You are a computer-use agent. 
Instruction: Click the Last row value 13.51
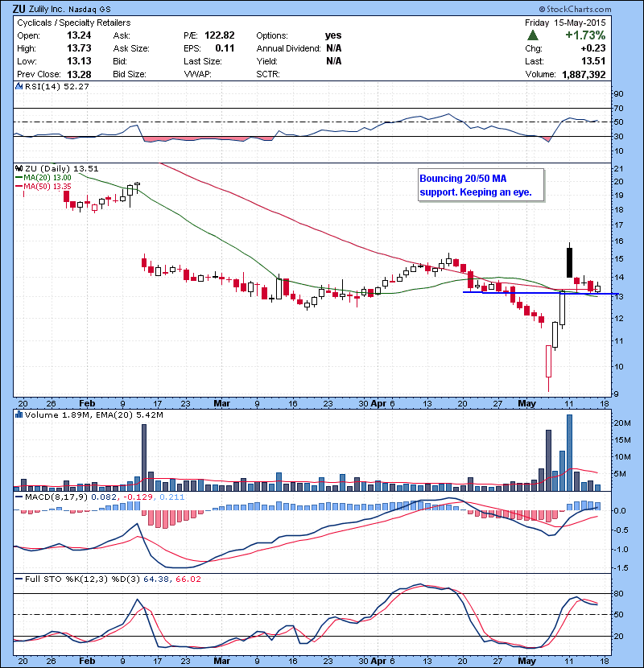[593, 61]
